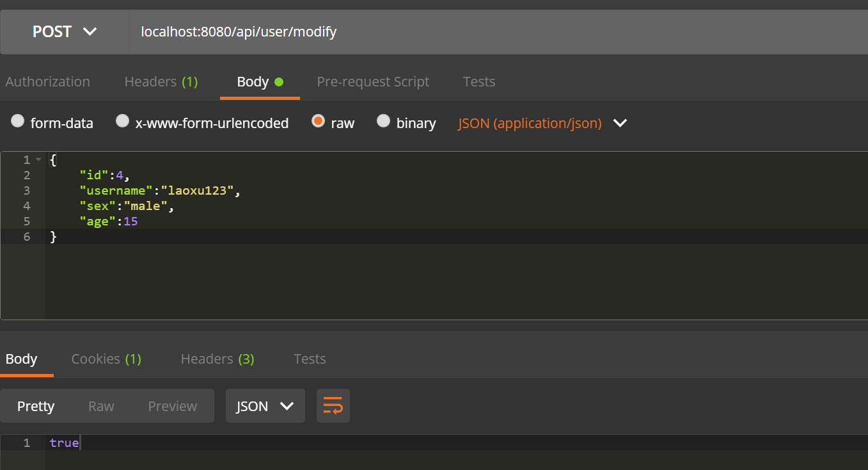This screenshot has height=470, width=868.
Task: Click the green Body modified indicator dot
Action: [278, 82]
